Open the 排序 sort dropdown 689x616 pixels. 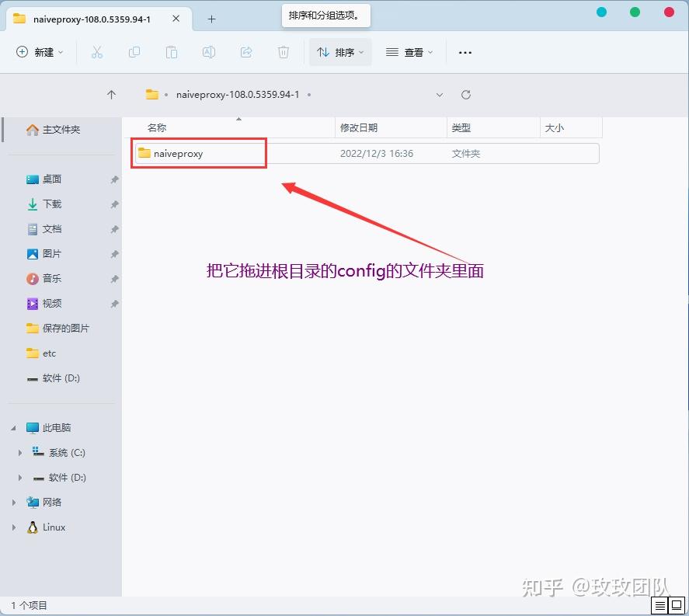340,52
